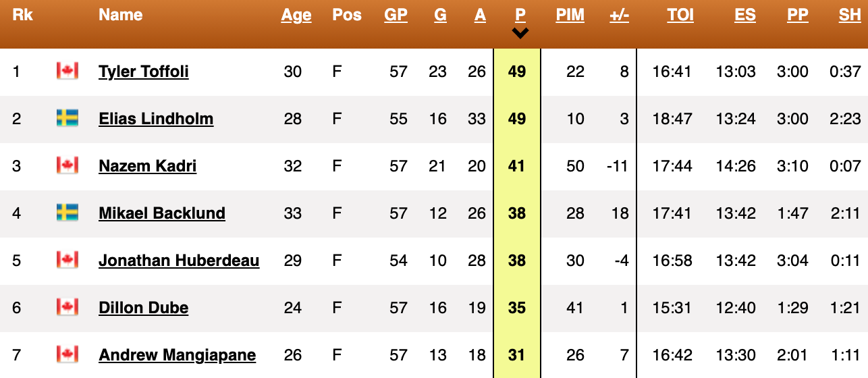Sort by the PIM header
The image size is (868, 378).
click(570, 16)
